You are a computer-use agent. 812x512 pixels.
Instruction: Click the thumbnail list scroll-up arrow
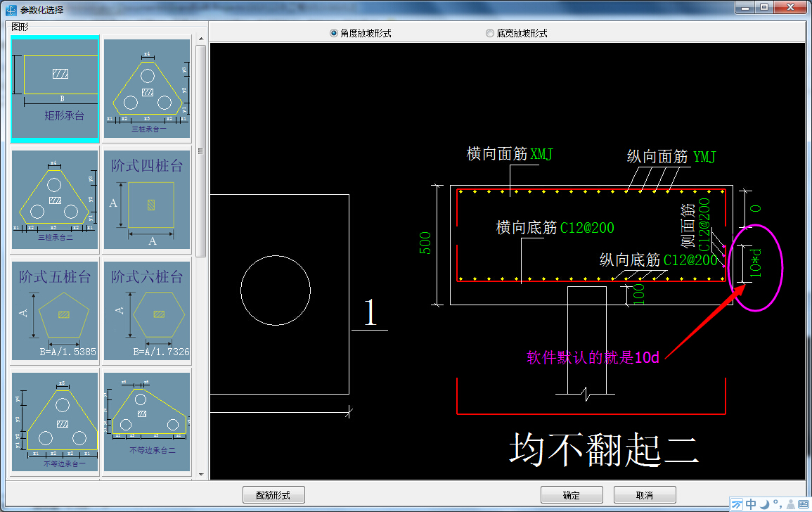tap(201, 39)
